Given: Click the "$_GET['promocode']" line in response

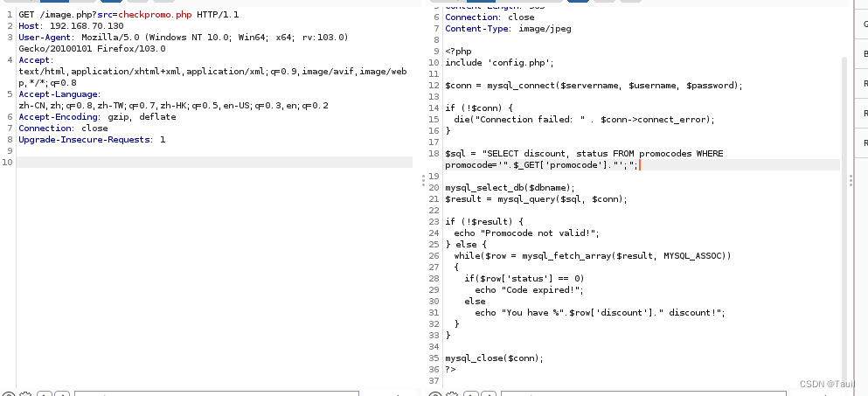Looking at the screenshot, I should [541, 164].
